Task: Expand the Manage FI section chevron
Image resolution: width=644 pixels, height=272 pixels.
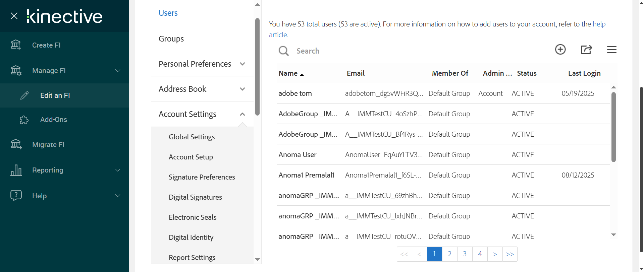Action: point(118,71)
